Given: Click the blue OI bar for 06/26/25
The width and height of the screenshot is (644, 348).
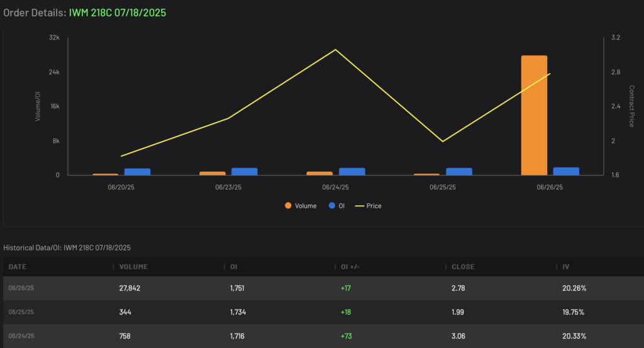Looking at the screenshot, I should tap(566, 171).
